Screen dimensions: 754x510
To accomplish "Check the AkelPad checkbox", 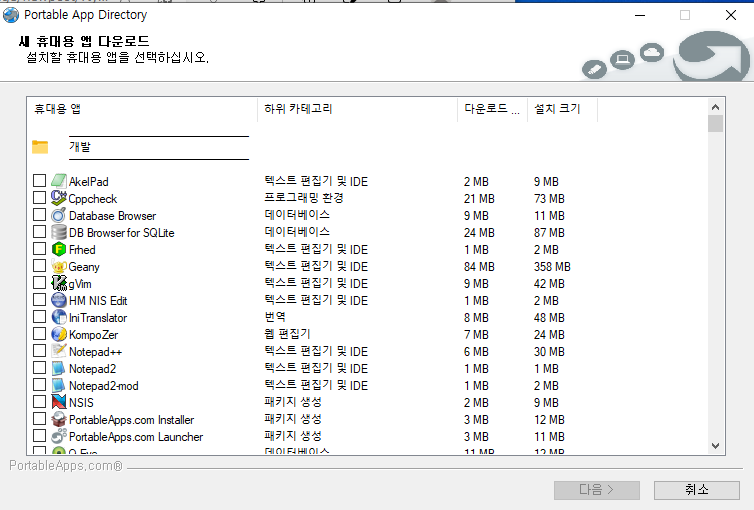I will click(x=39, y=181).
